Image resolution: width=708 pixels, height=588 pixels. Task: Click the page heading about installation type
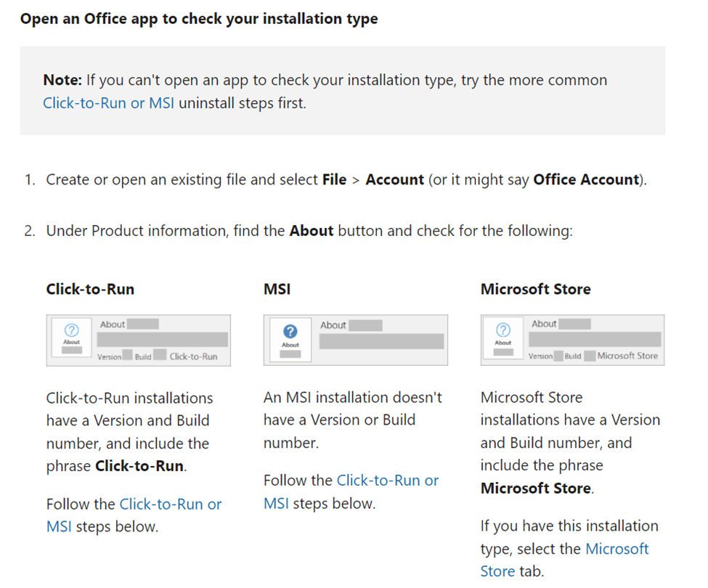click(x=199, y=19)
